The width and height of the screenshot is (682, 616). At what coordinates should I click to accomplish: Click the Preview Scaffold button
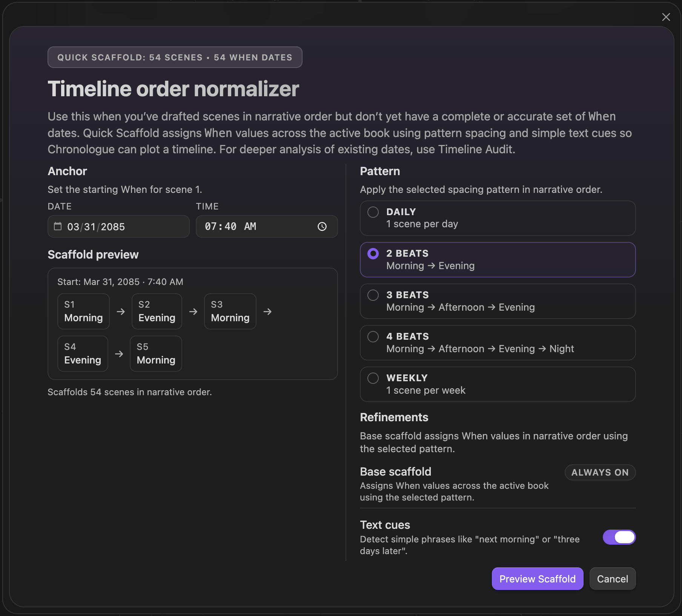538,579
